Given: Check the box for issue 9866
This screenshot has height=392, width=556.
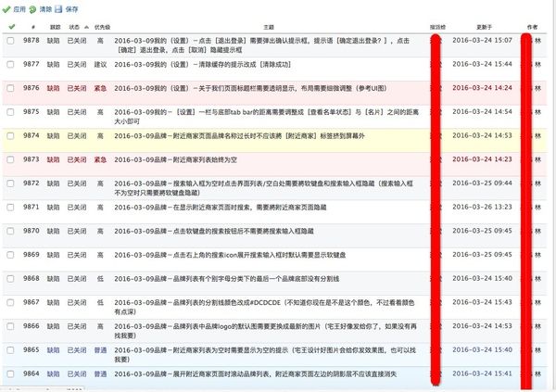Looking at the screenshot, I should click(10, 326).
